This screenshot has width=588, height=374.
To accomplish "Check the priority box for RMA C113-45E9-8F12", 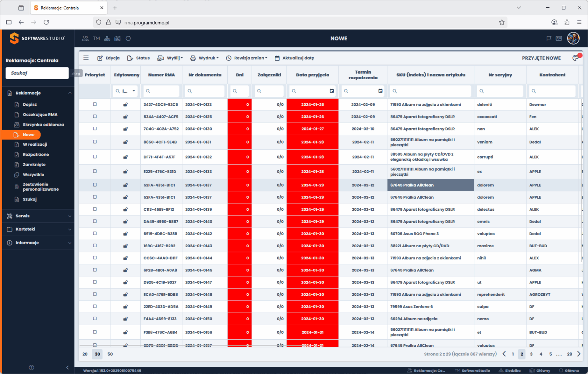I will click(x=95, y=209).
